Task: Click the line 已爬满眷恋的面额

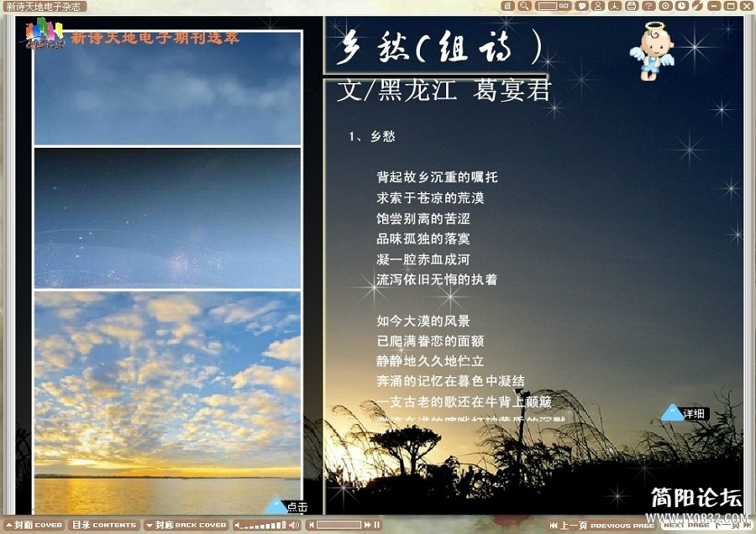Action: (x=430, y=341)
